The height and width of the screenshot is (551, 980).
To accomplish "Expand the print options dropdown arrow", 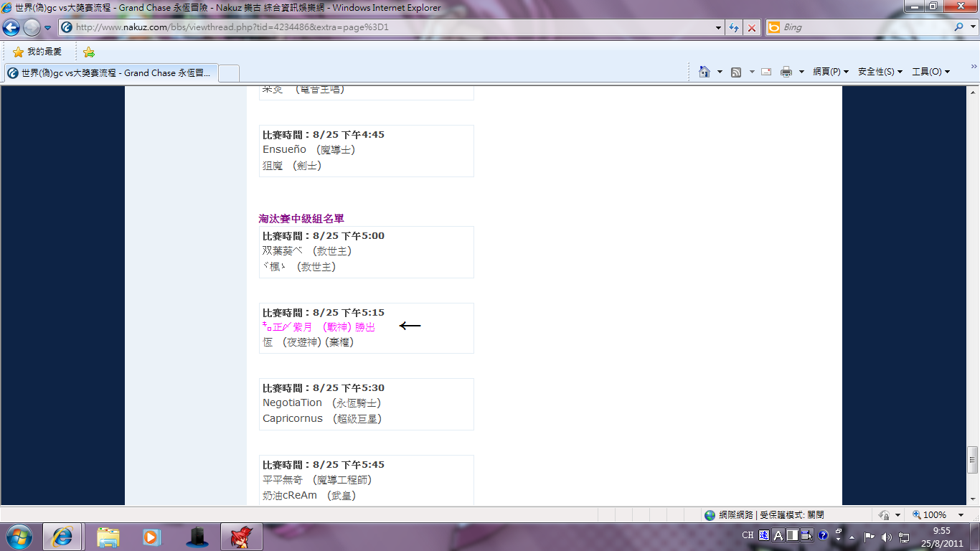I will point(801,72).
